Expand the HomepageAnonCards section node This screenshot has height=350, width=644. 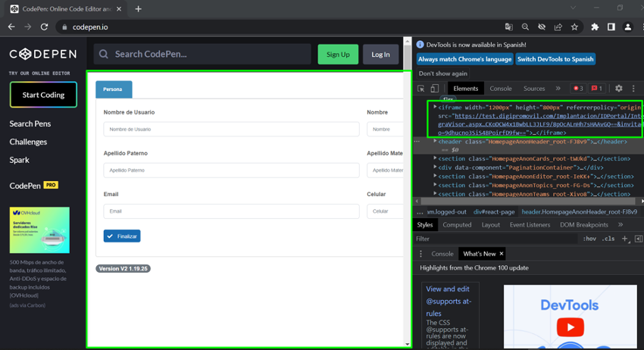(435, 158)
